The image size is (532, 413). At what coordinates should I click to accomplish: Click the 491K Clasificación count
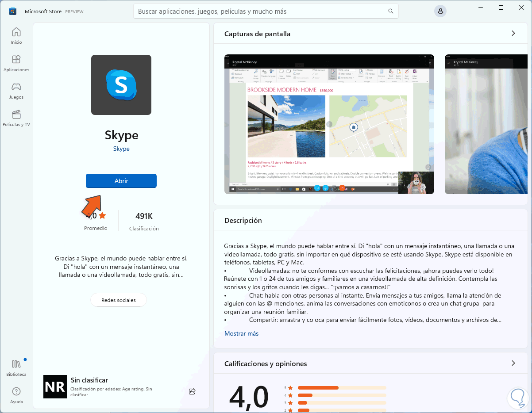pyautogui.click(x=144, y=222)
